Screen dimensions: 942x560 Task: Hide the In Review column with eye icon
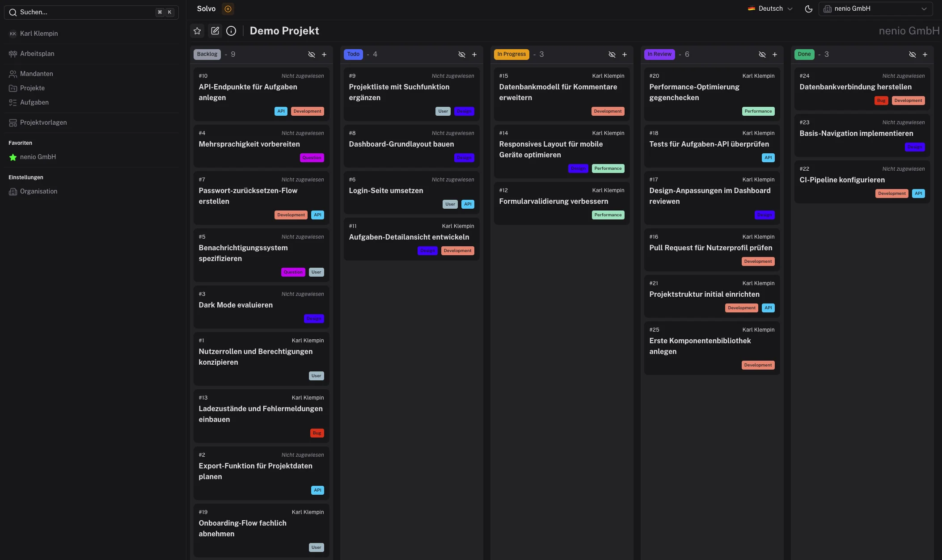click(x=762, y=55)
